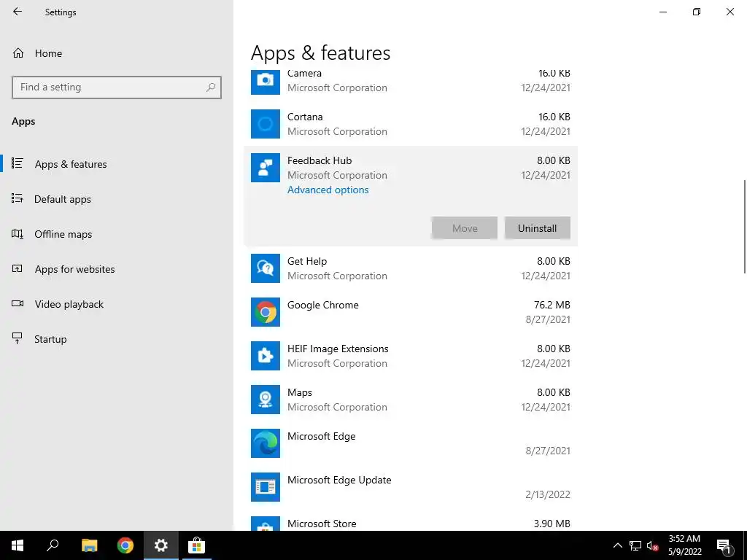Click the 2/13/2022 date of Edge Update
The height and width of the screenshot is (560, 747).
[x=548, y=494]
